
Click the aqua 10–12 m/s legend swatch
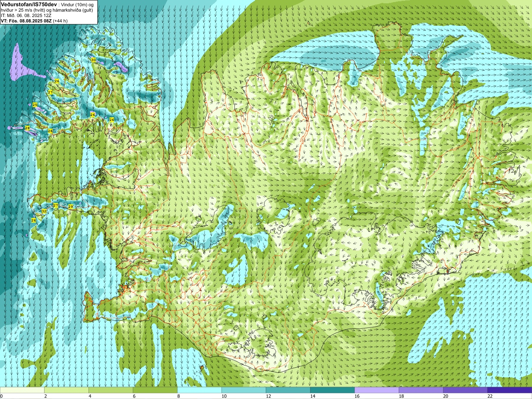coord(244,390)
